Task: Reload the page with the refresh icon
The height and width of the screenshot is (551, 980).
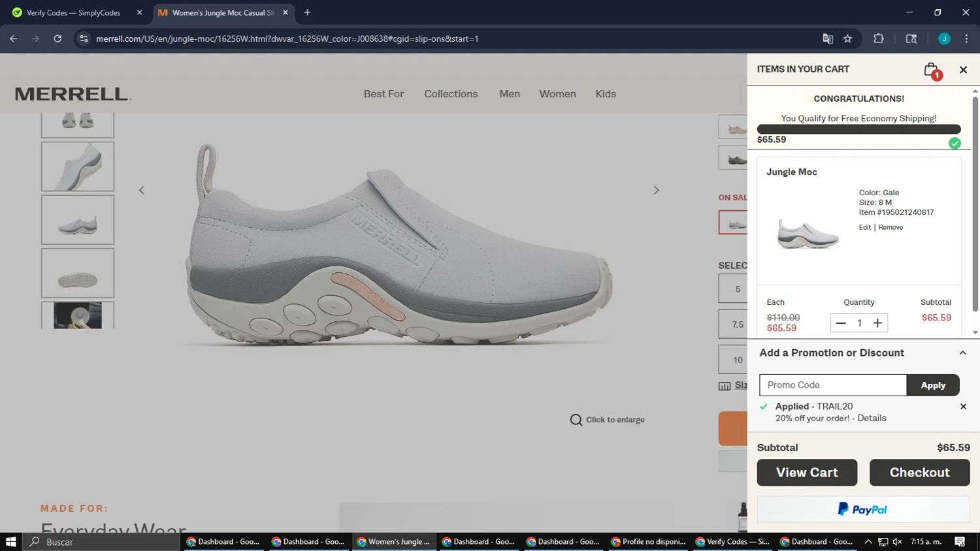Action: 57,39
